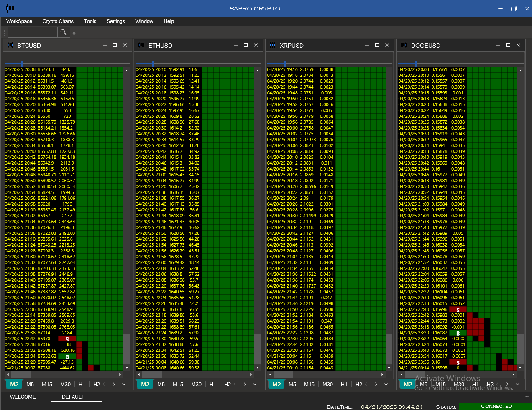Click the search magnifier icon in toolbar
The image size is (532, 410).
[63, 32]
